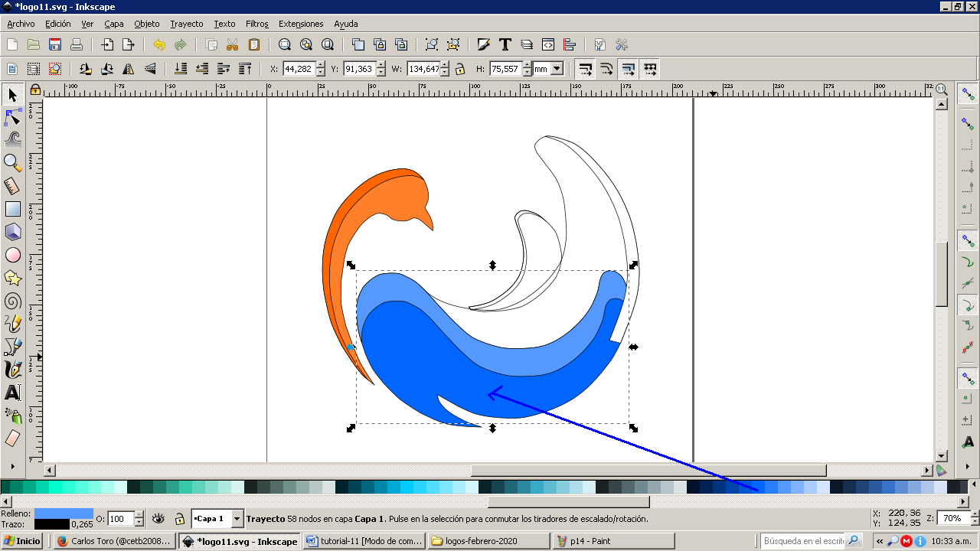Increase width W spinner

[445, 65]
